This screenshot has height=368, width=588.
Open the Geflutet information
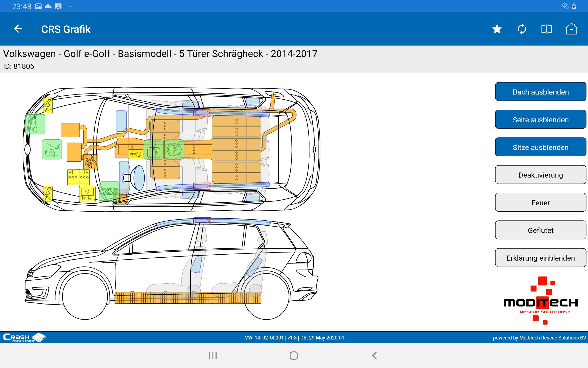[x=541, y=230]
